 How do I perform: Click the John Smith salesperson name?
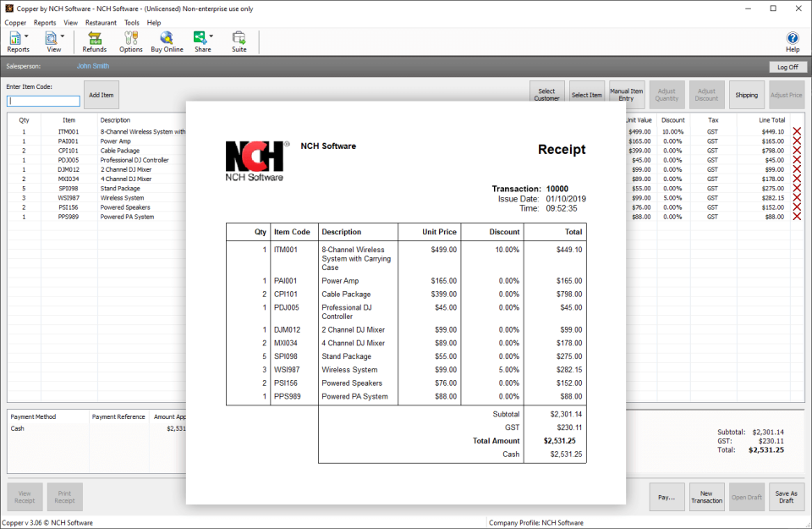pos(93,66)
